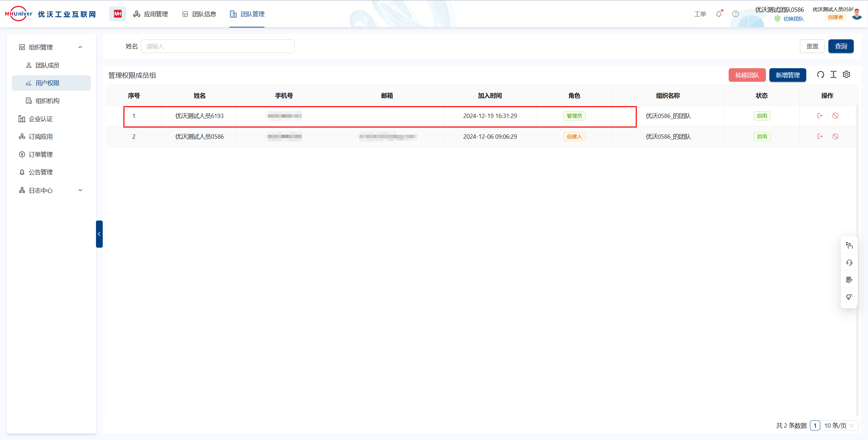
Task: Click the 转移团队 button
Action: click(747, 75)
